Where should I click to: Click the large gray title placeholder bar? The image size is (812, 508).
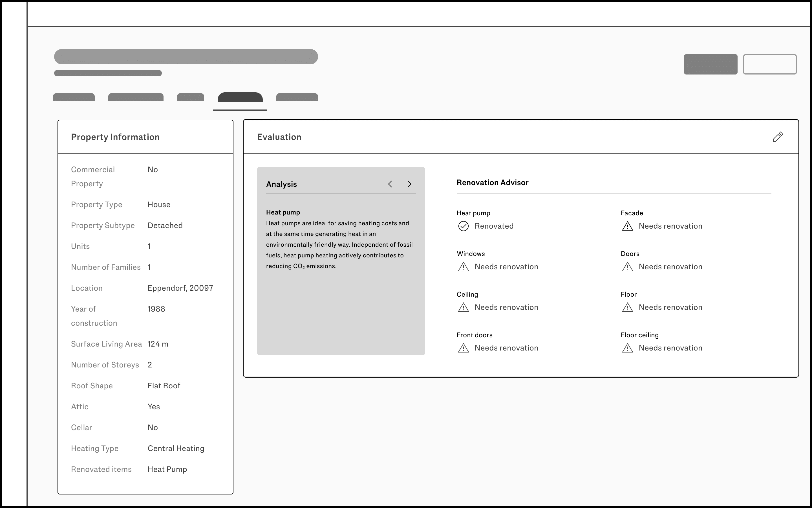coord(186,57)
